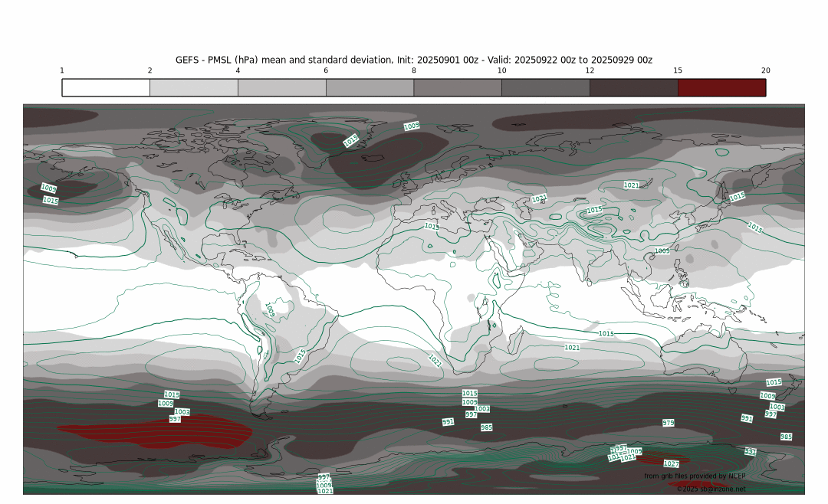The height and width of the screenshot is (504, 828).
Task: Click the 8–10 colorbar segment
Action: pyautogui.click(x=458, y=87)
